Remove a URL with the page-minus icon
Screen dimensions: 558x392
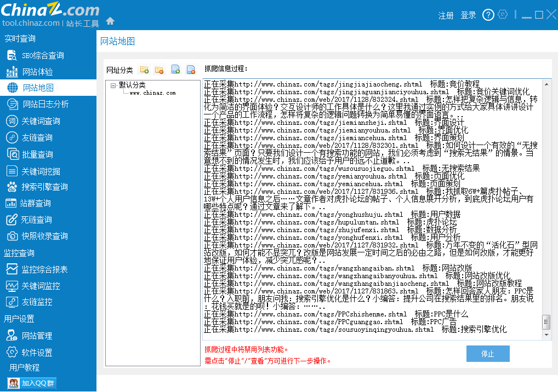click(x=191, y=70)
